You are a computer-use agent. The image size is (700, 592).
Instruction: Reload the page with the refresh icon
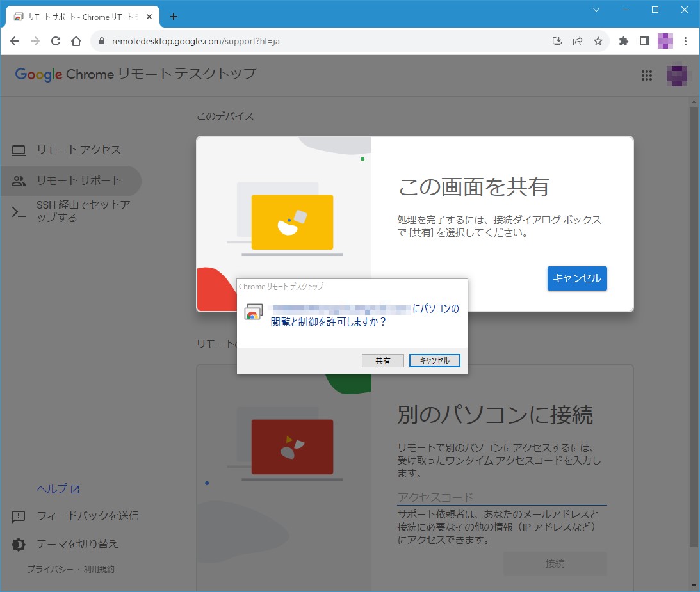[56, 41]
